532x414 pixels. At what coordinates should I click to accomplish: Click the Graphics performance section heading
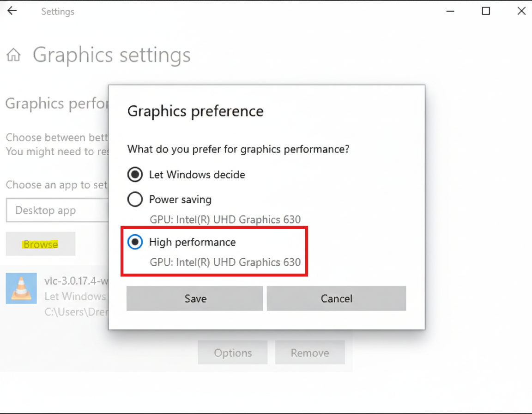(x=55, y=103)
